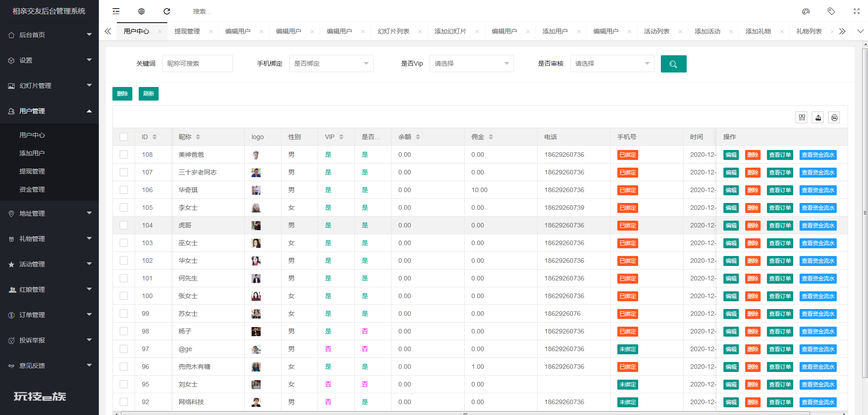Expand the 礼物管理 sidebar menu
Screen dimensions: 868x415
tap(49, 239)
